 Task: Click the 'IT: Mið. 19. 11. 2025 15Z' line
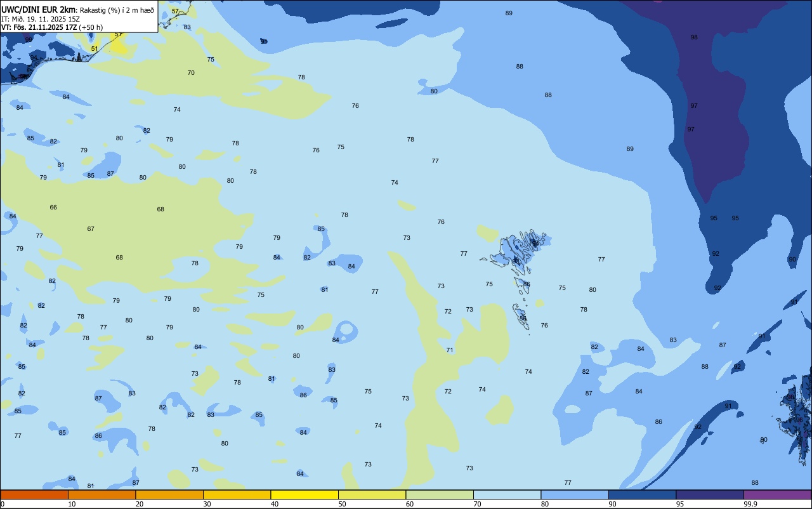point(41,18)
